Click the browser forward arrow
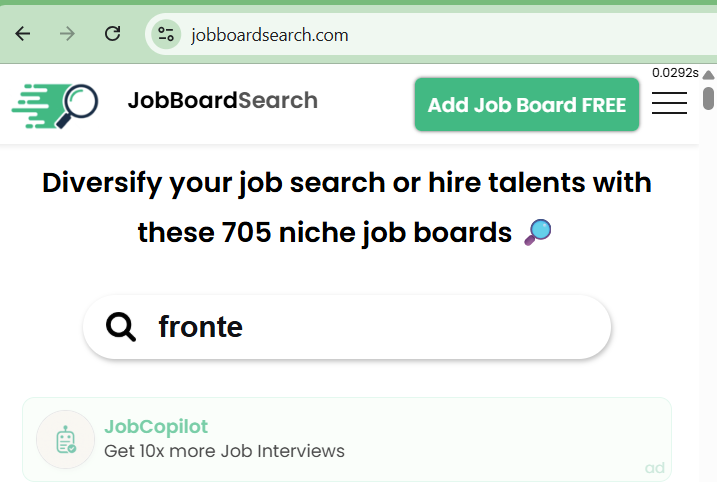Screen dimensions: 717x482 coord(68,34)
